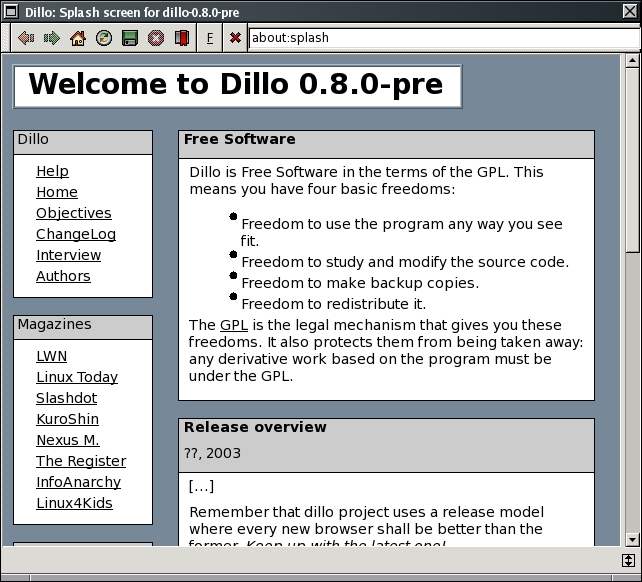The width and height of the screenshot is (642, 582).
Task: Open the Help link
Action: (52, 171)
